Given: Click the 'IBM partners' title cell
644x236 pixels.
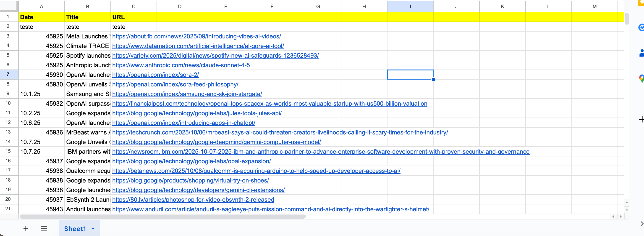Looking at the screenshot, I should pos(87,152).
